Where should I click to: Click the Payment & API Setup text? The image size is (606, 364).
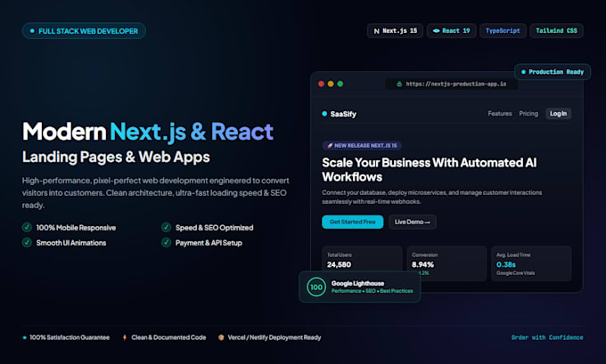click(x=209, y=243)
